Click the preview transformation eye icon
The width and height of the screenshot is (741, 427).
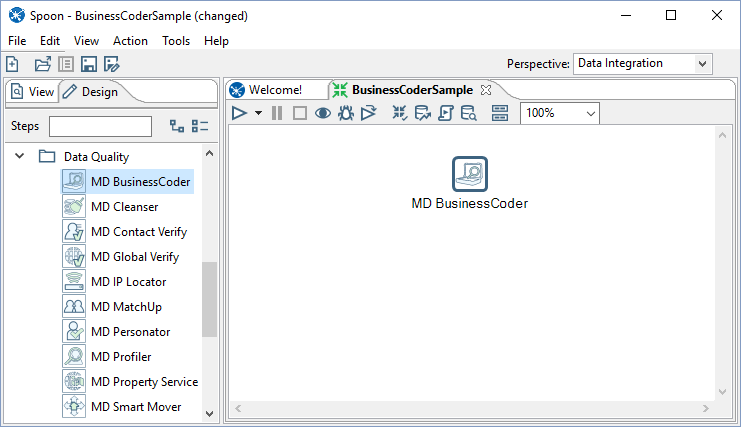tap(323, 113)
